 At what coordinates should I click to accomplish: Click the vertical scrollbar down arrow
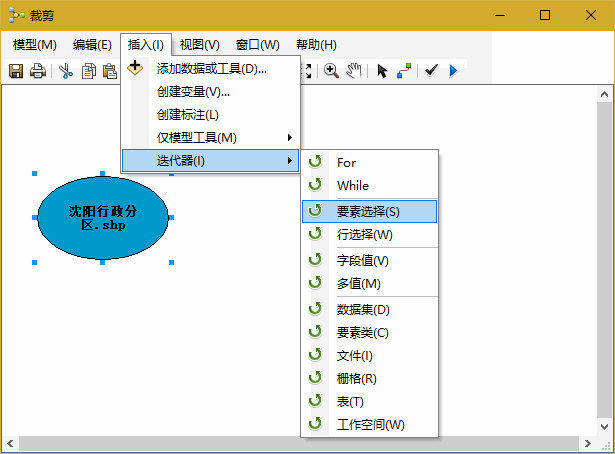point(604,427)
